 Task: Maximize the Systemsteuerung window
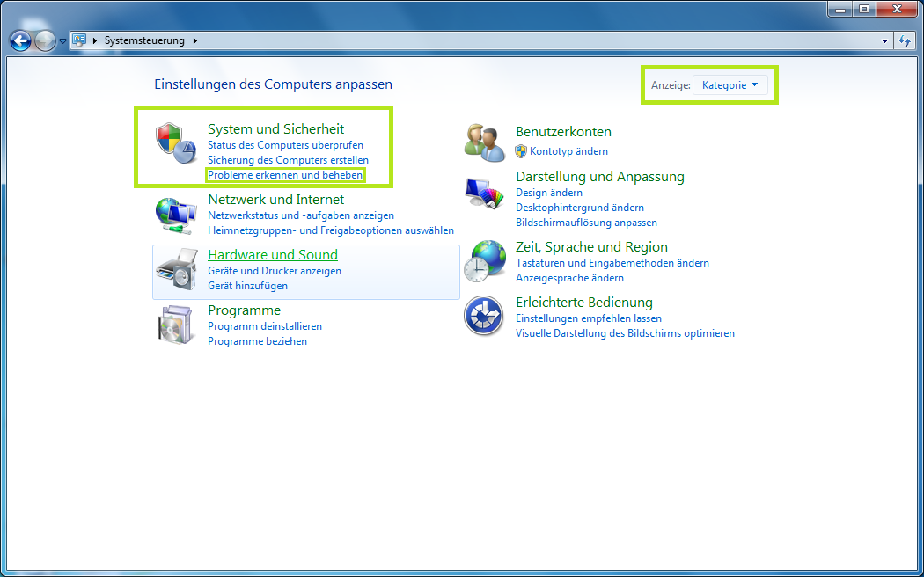[x=864, y=9]
